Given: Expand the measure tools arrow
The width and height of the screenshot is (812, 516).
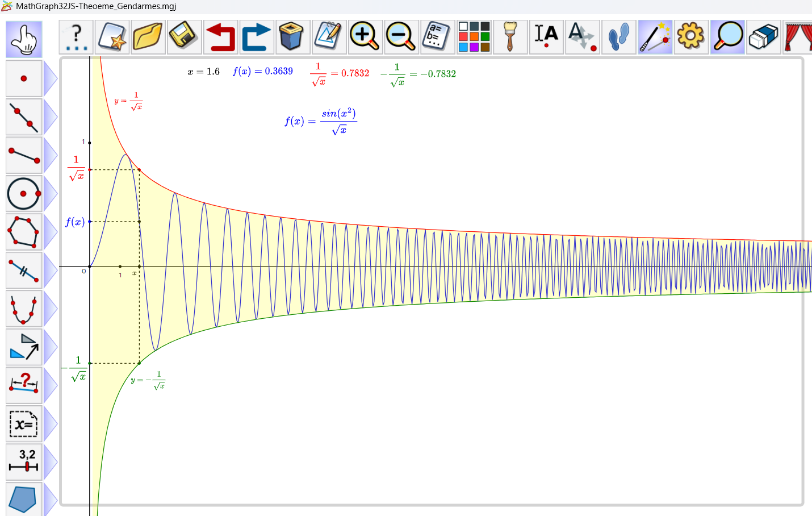Looking at the screenshot, I should pyautogui.click(x=50, y=385).
